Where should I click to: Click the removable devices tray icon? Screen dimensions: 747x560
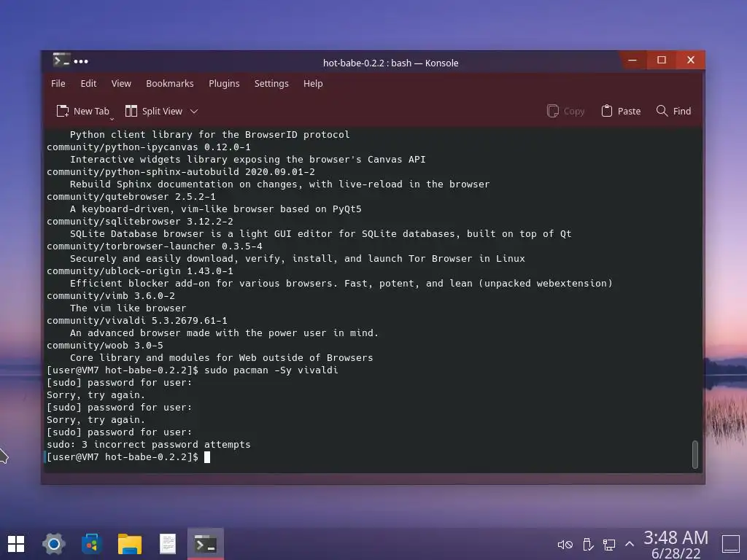[x=588, y=544]
